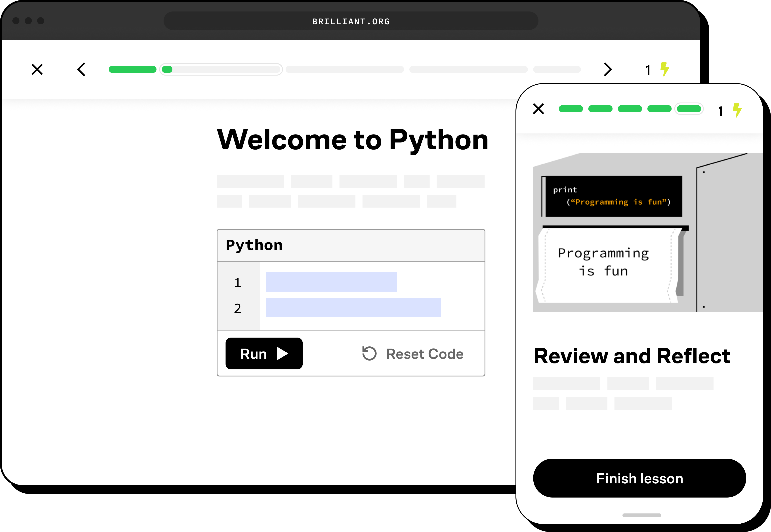Screen dimensions: 771x532
Task: Click the Finish lesson button
Action: pyautogui.click(x=639, y=478)
